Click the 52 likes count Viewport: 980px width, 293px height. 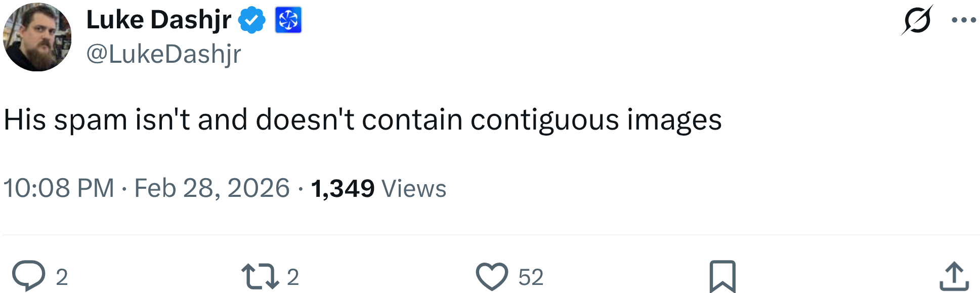point(531,277)
